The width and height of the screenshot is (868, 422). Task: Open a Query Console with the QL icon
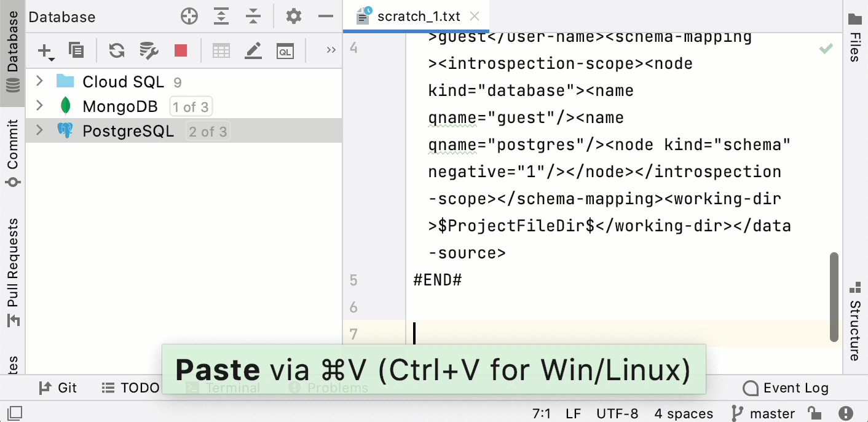pyautogui.click(x=284, y=51)
